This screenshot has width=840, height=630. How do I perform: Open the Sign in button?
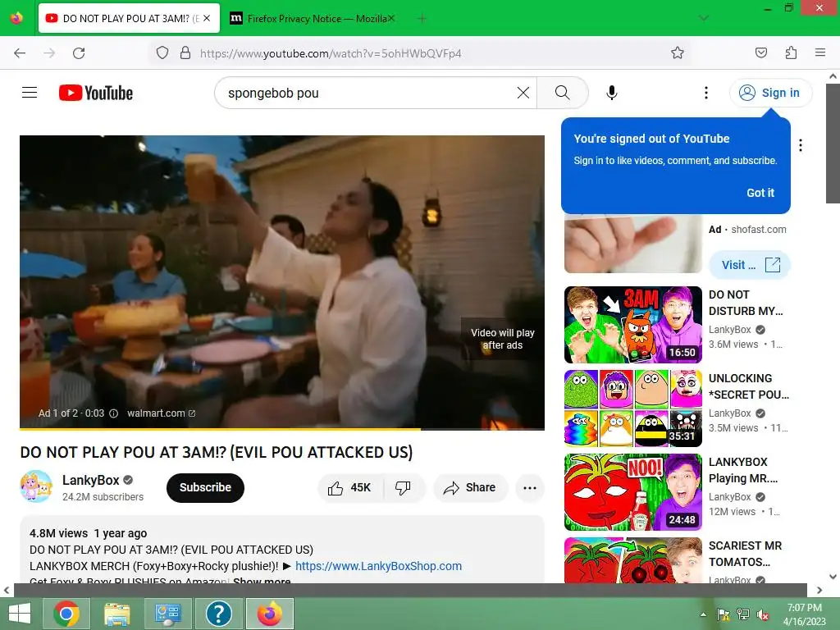(x=769, y=93)
